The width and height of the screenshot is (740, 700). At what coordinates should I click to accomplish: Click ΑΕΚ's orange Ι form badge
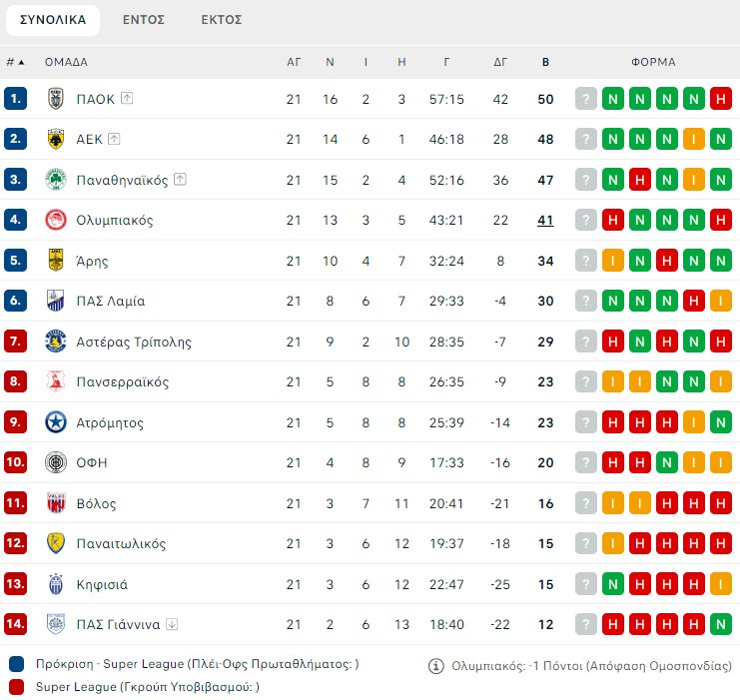(693, 139)
